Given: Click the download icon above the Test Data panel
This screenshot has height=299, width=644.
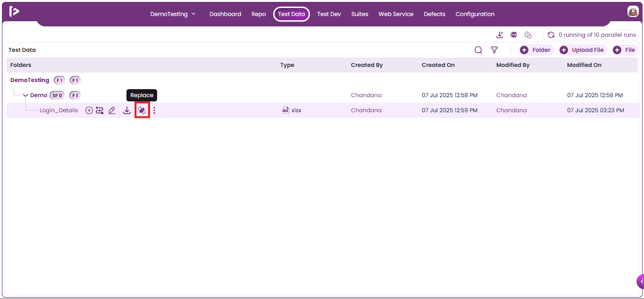Looking at the screenshot, I should (500, 35).
